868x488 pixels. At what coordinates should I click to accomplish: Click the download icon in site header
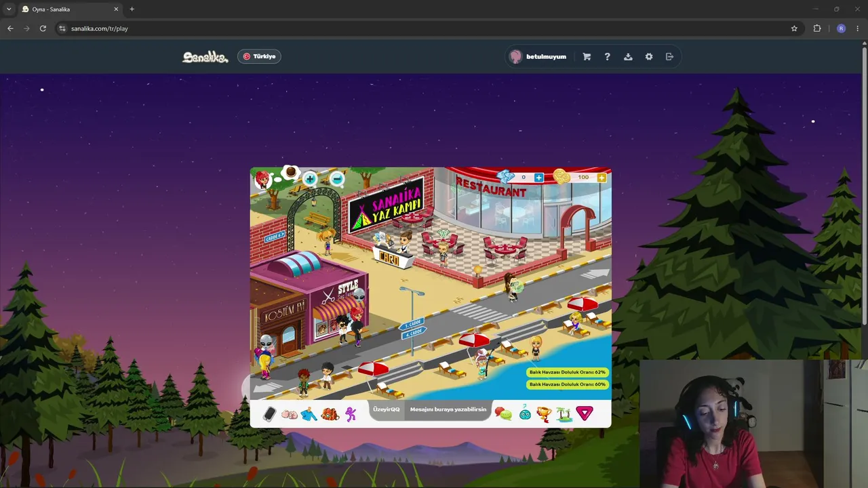click(x=628, y=57)
